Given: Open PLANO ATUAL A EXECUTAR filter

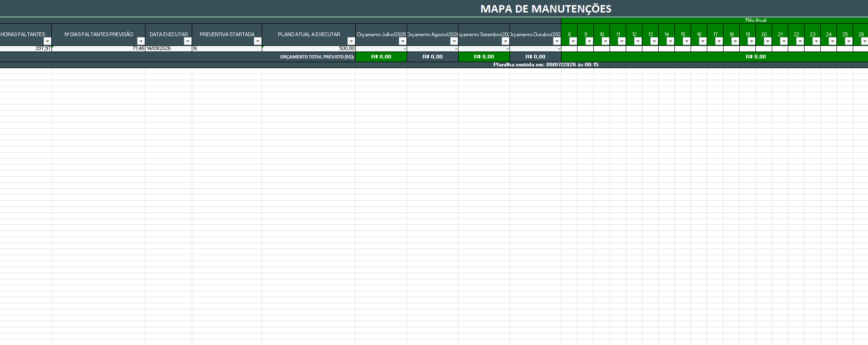Looking at the screenshot, I should pos(351,41).
